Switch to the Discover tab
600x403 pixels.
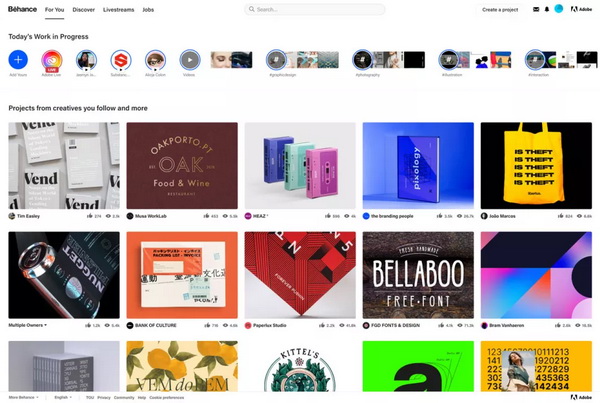pyautogui.click(x=83, y=10)
